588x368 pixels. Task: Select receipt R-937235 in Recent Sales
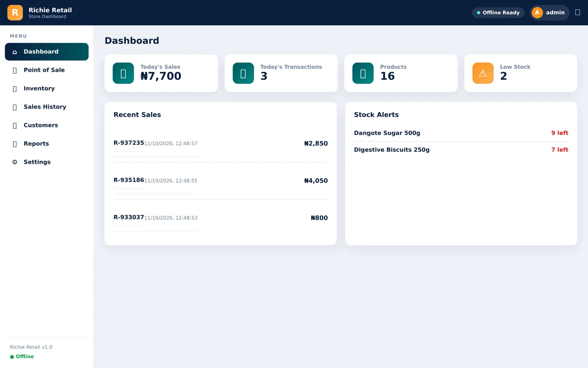coord(129,143)
